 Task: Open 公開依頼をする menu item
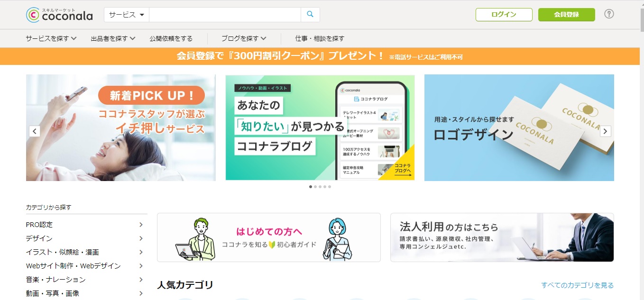tap(171, 38)
